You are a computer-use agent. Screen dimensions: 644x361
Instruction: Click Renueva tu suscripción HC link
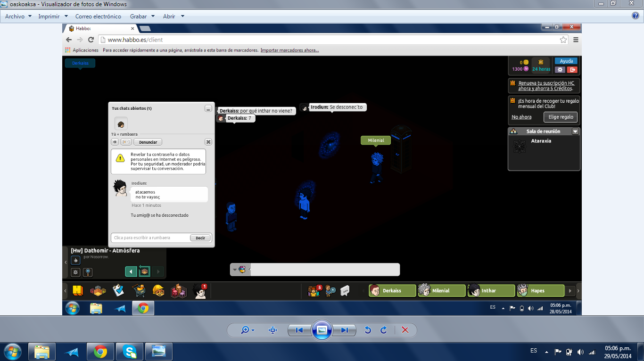tap(546, 86)
